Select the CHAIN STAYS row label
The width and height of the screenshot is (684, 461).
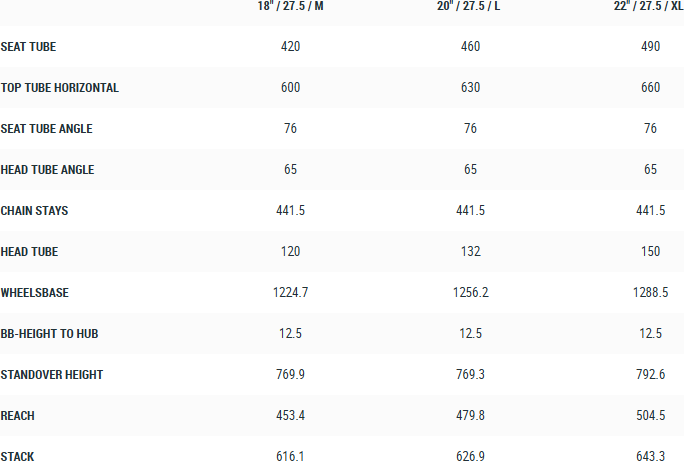[x=35, y=211]
